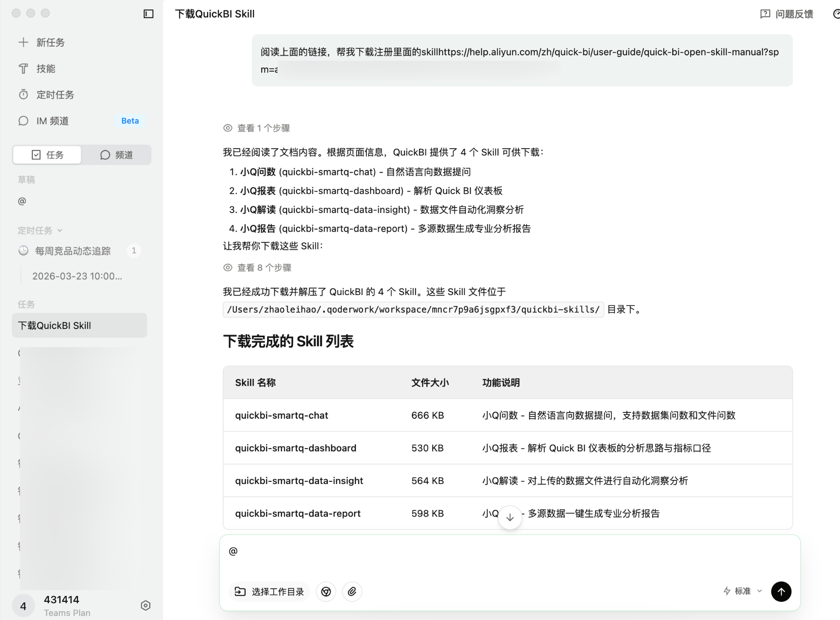Image resolution: width=840 pixels, height=620 pixels.
Task: Click the Chrome browser icon button
Action: pos(326,591)
